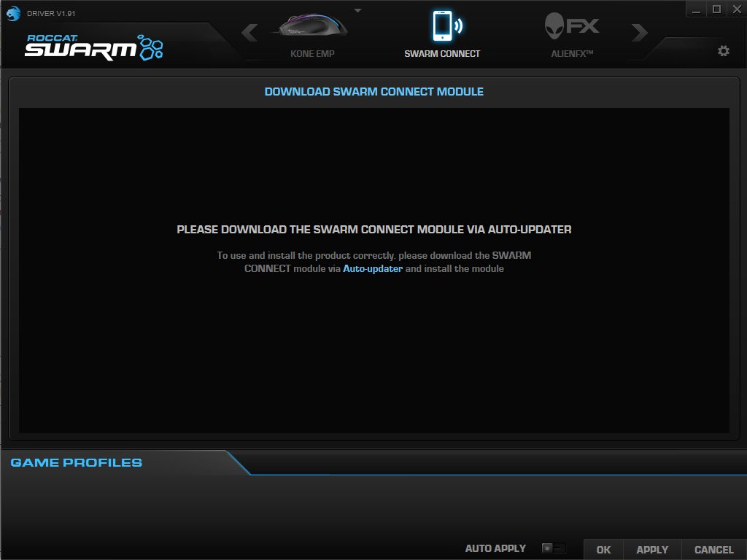This screenshot has width=747, height=560.
Task: Open the settings gear icon
Action: point(723,51)
